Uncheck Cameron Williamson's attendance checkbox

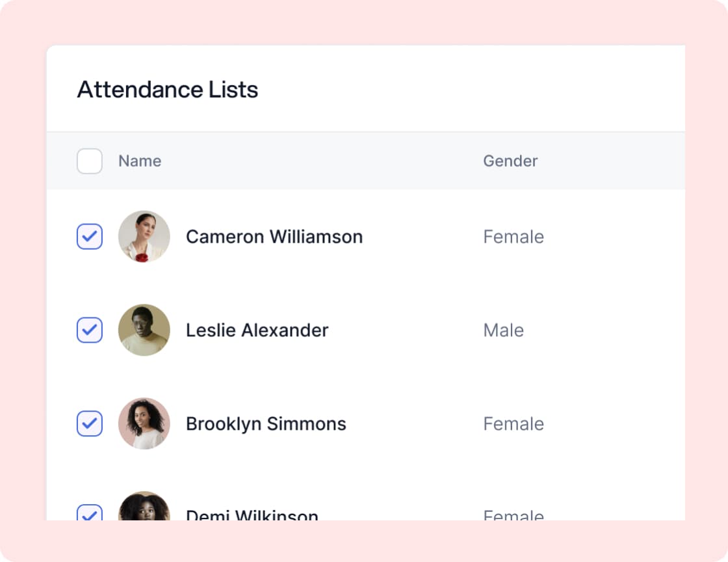[x=89, y=237]
